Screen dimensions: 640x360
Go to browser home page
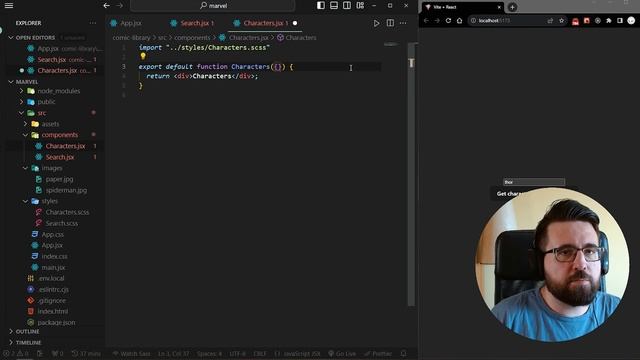tap(460, 20)
